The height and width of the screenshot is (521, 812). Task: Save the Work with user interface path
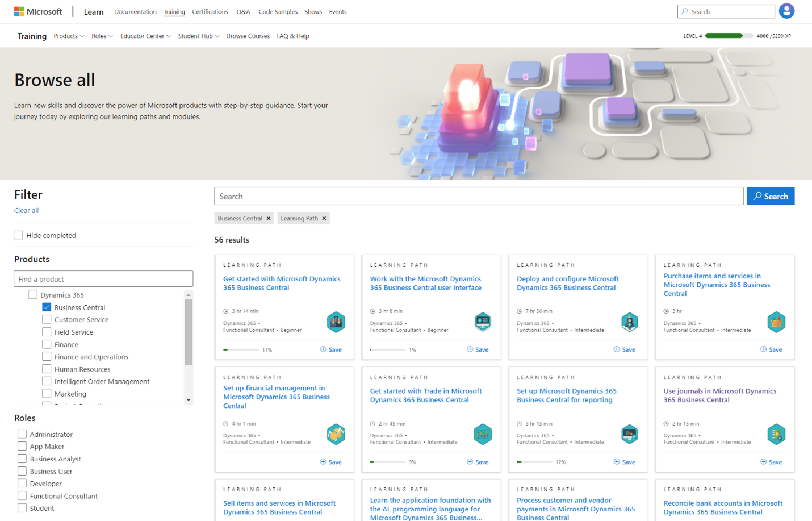point(478,349)
